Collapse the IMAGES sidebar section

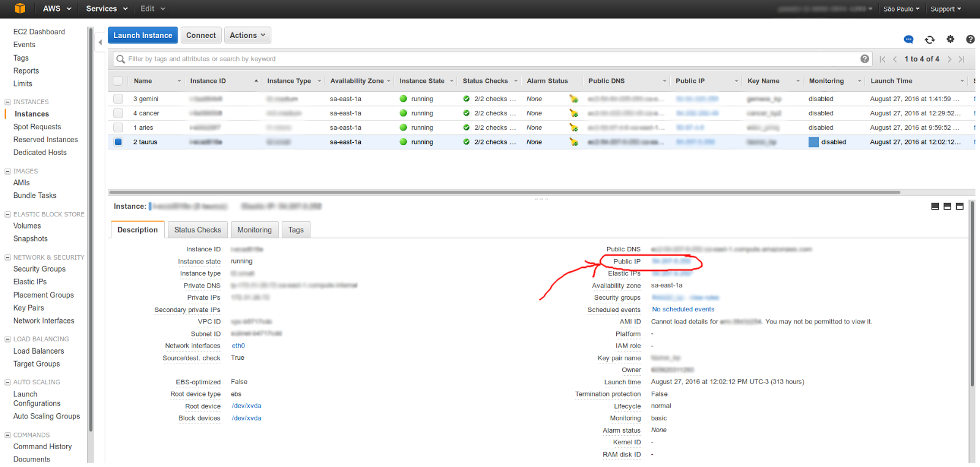click(x=7, y=172)
